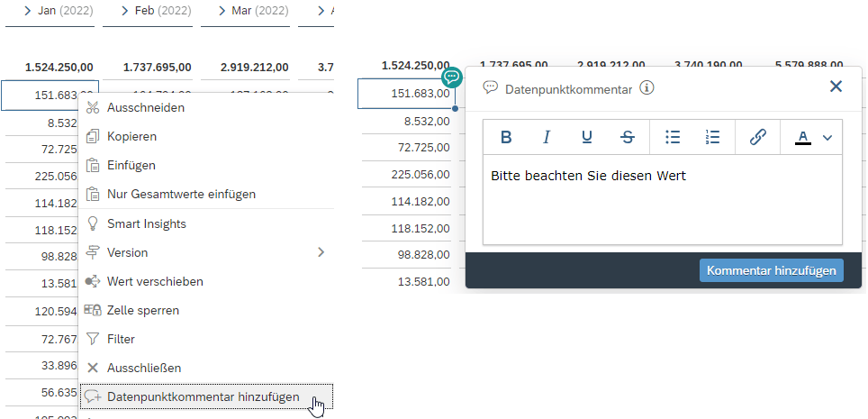Viewport: 868px width, 419px height.
Task: Expand the Feb (2022) column header
Action: tap(125, 11)
